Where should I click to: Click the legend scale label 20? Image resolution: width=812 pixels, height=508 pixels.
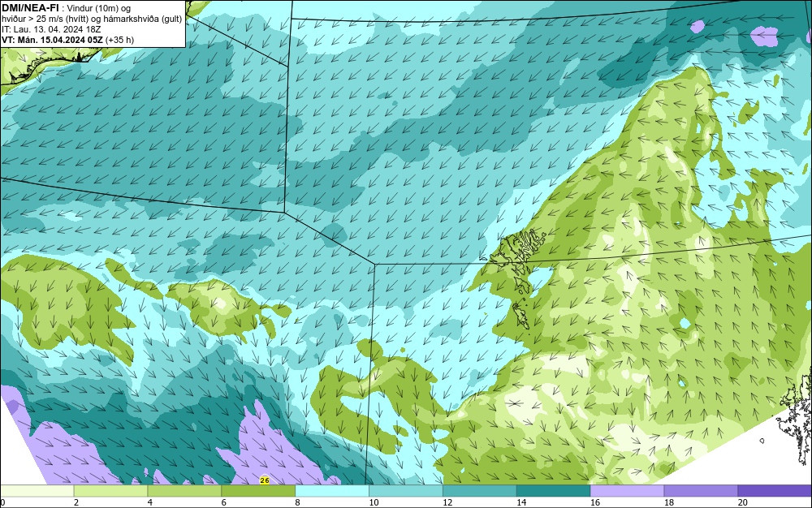[x=743, y=502]
